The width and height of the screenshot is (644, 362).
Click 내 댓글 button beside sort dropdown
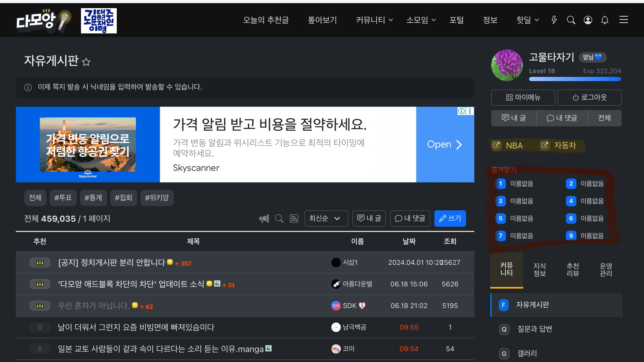click(410, 219)
